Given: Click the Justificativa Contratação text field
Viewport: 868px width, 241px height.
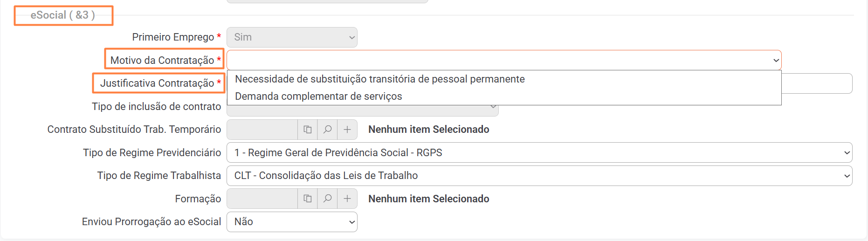Looking at the screenshot, I should click(x=817, y=83).
